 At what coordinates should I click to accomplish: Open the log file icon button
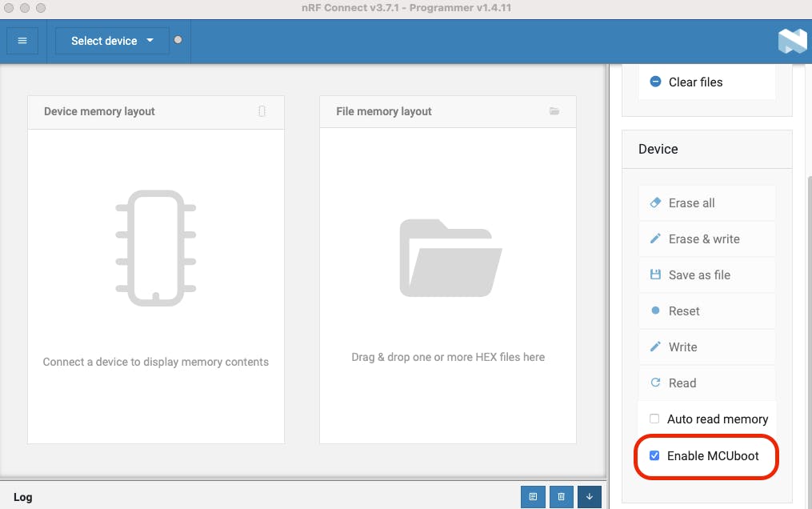tap(533, 496)
